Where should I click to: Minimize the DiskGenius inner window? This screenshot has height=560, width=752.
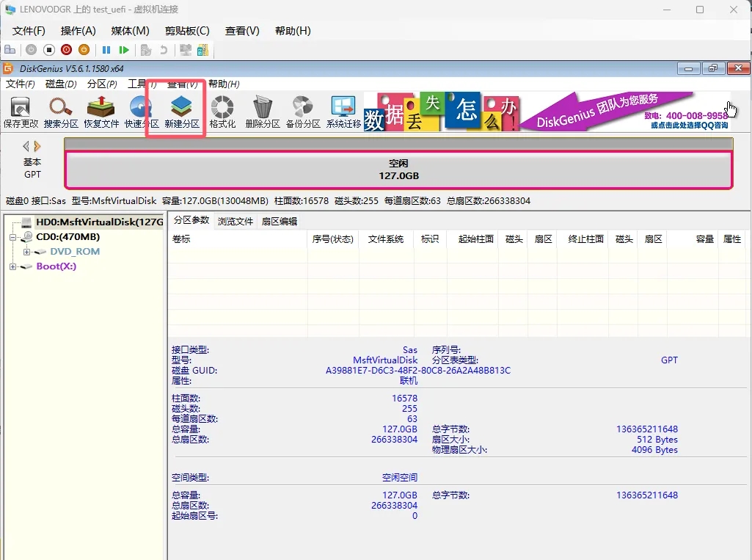click(x=689, y=68)
